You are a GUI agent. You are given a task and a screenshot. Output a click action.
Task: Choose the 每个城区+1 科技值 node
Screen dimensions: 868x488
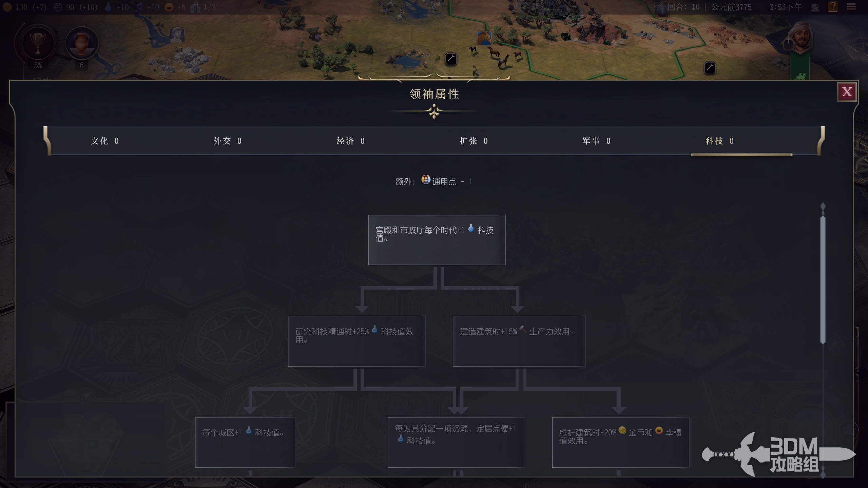tap(245, 442)
